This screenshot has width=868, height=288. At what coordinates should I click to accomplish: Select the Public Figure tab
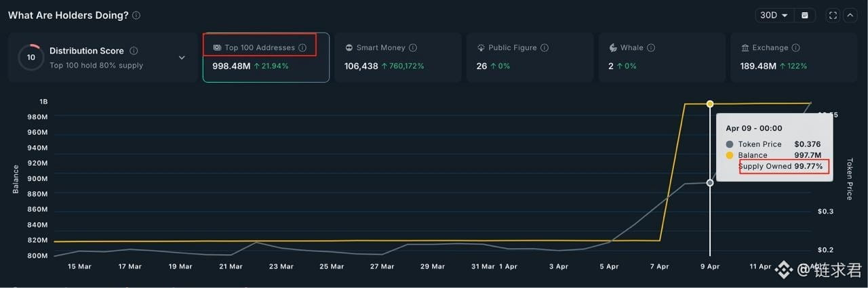point(530,58)
